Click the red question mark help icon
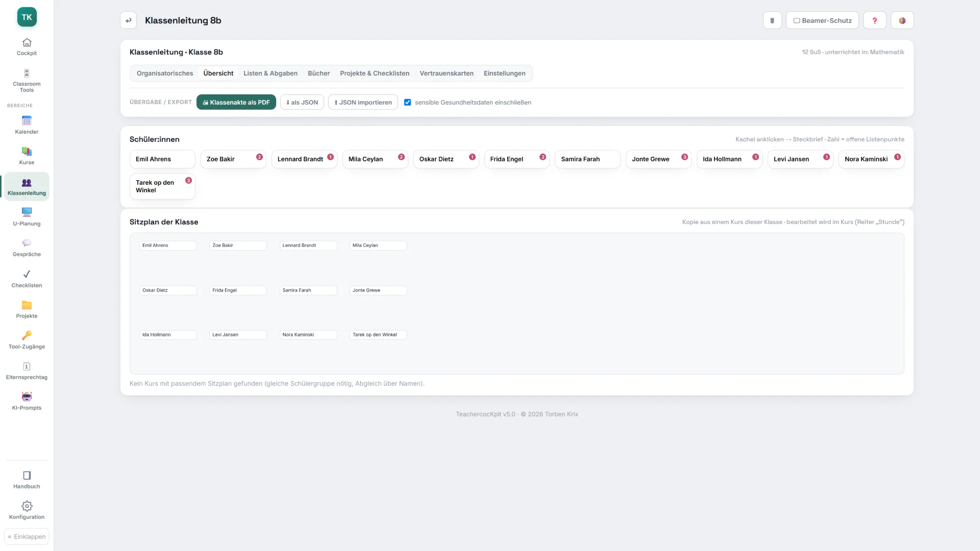This screenshot has height=551, width=980. [x=875, y=21]
